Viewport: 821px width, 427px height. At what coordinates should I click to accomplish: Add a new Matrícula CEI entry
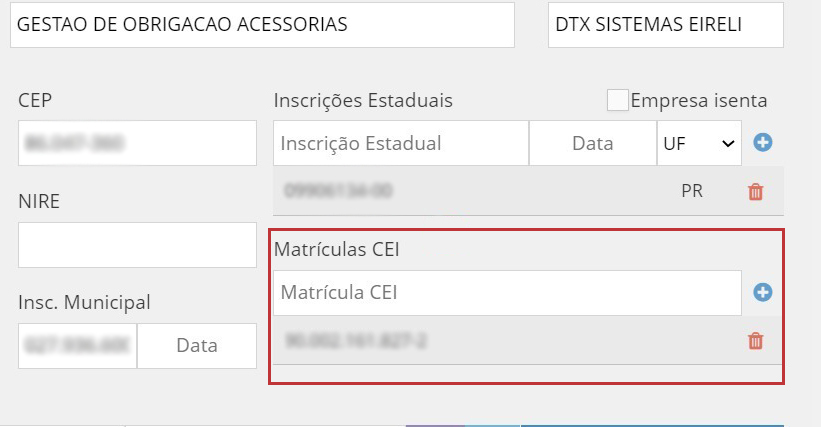point(763,293)
